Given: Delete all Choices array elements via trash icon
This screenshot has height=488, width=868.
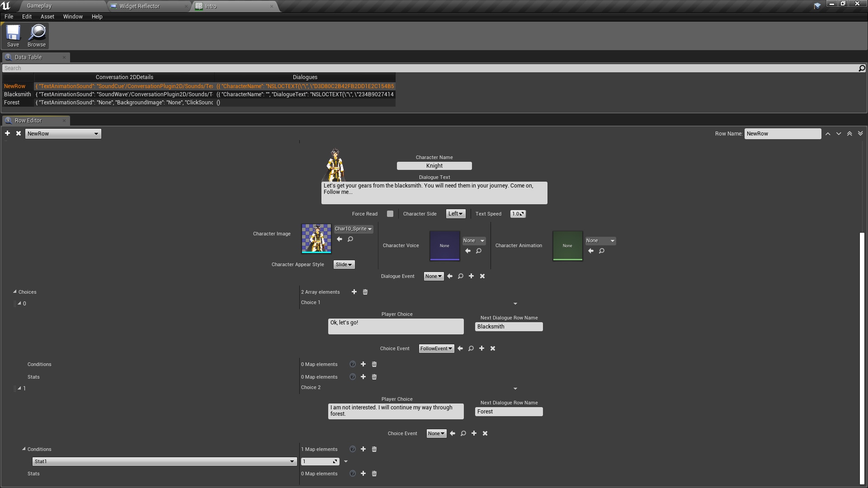Looking at the screenshot, I should 365,292.
